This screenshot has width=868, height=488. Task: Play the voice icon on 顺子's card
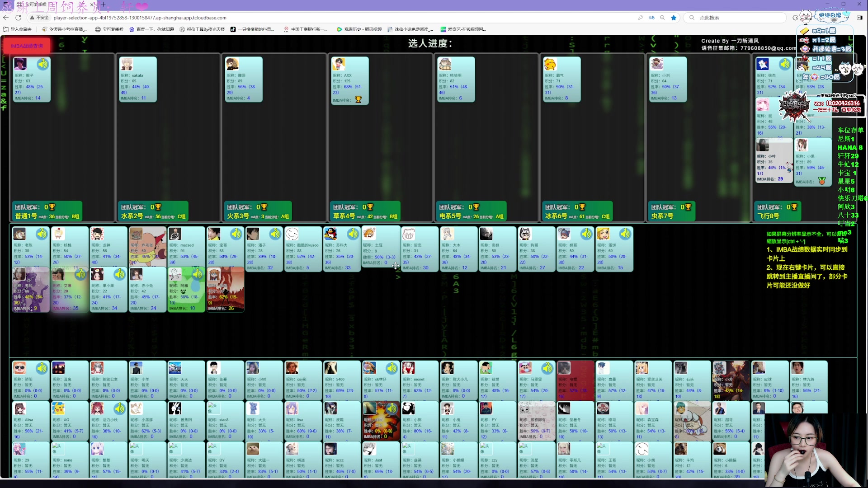[43, 64]
